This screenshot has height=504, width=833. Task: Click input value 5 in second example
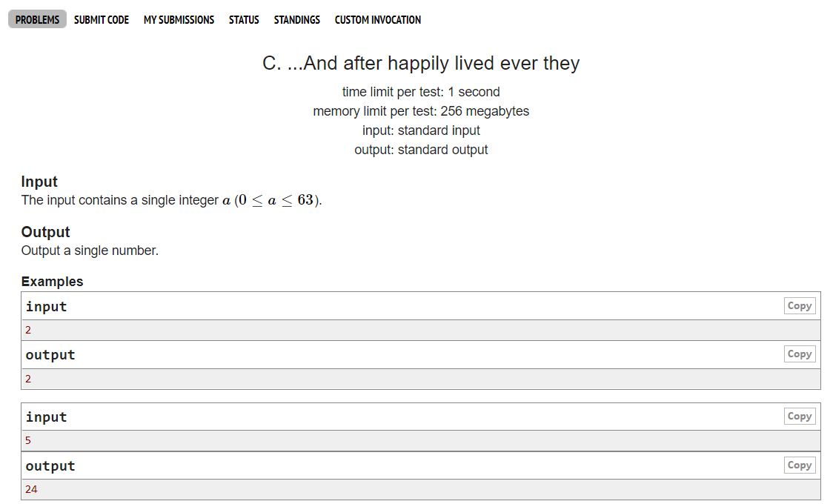[28, 441]
